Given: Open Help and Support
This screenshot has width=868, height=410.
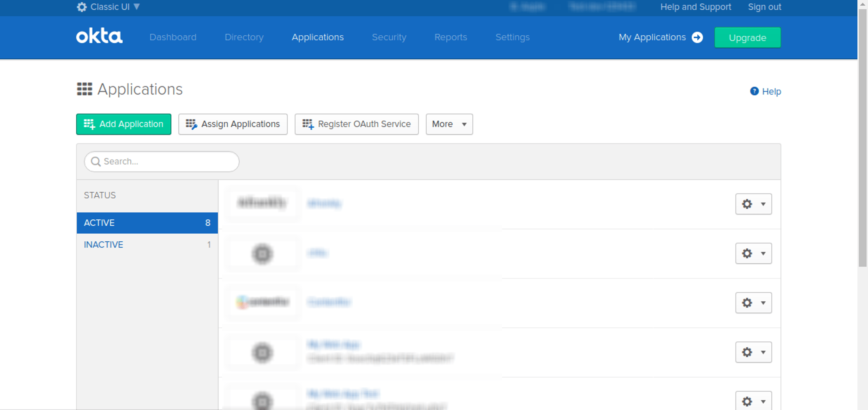Looking at the screenshot, I should point(696,7).
